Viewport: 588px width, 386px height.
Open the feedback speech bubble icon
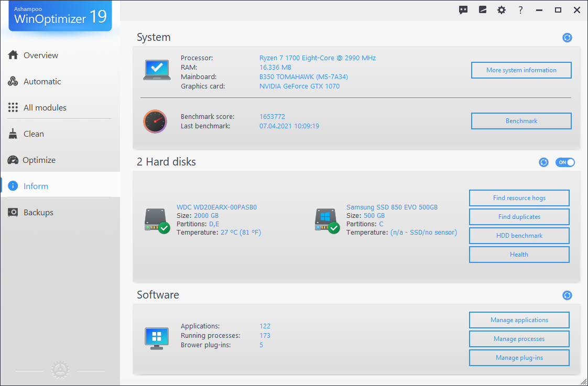click(463, 9)
